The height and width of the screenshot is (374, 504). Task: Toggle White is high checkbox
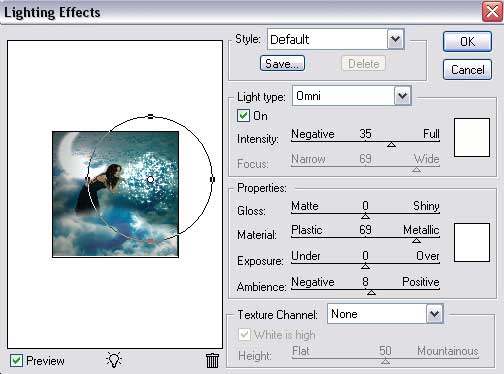point(244,334)
